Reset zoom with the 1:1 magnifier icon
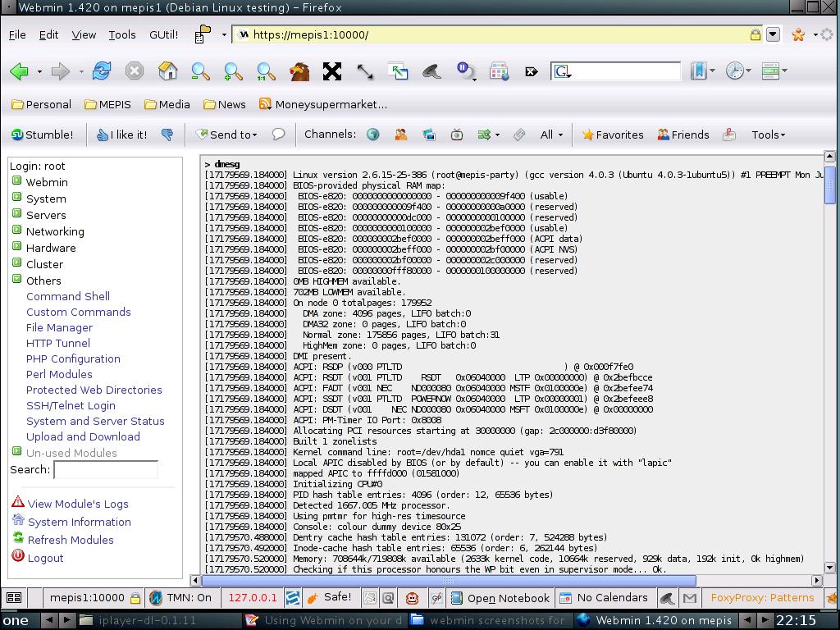 point(266,71)
